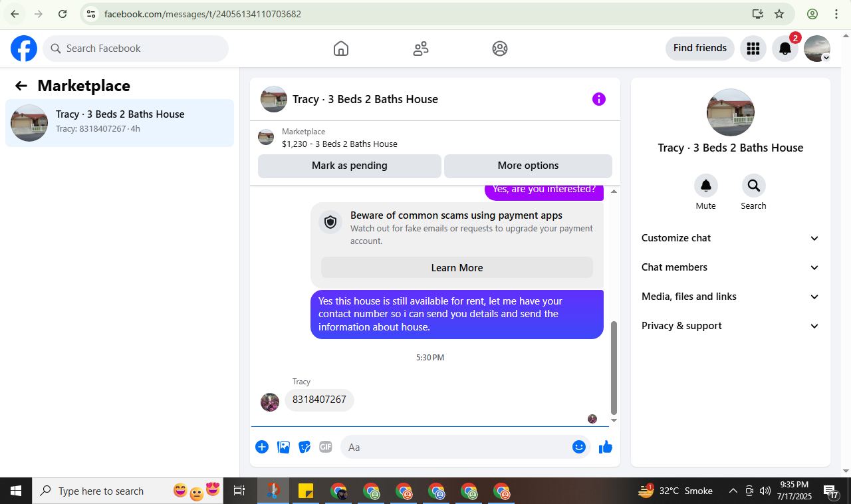Click the Search Facebook field
Image resolution: width=851 pixels, height=504 pixels.
[136, 49]
